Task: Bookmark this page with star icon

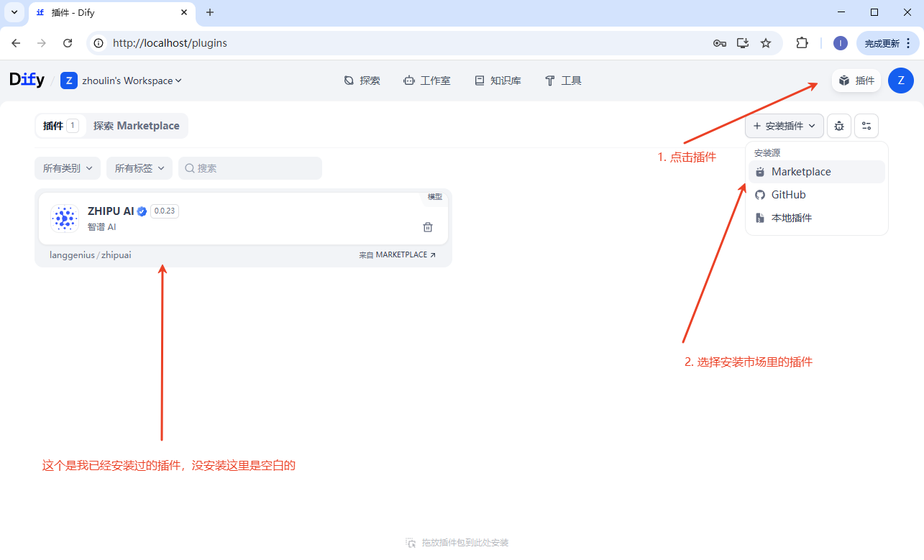Action: tap(766, 43)
